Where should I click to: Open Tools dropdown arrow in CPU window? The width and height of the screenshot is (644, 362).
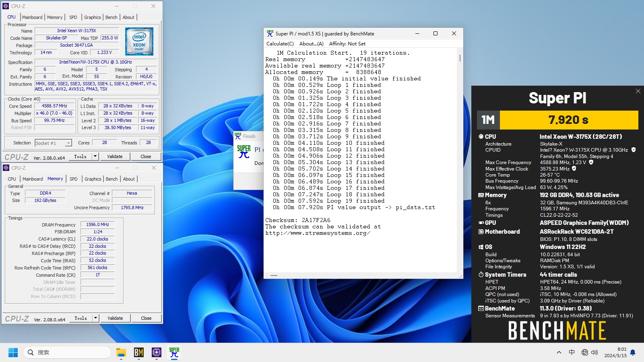95,156
